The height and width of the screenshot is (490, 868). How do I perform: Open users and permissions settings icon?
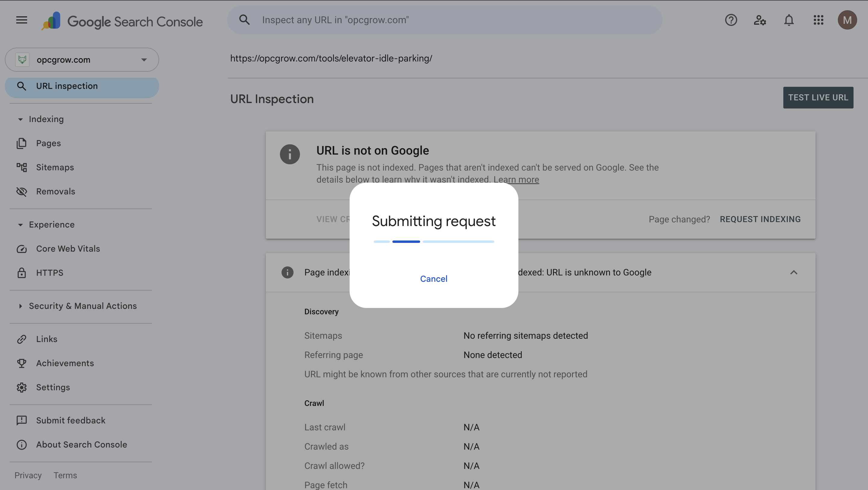(x=760, y=20)
